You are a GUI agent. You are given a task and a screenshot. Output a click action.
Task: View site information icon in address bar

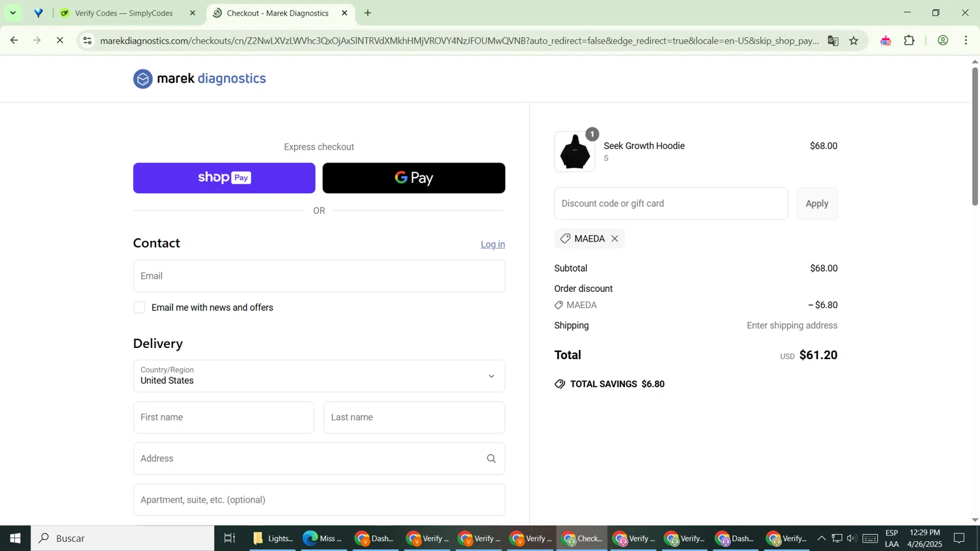coord(87,40)
